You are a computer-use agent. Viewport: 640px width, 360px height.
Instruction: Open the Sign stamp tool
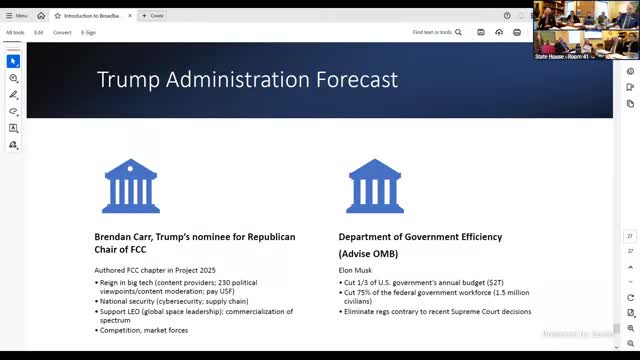[x=13, y=145]
